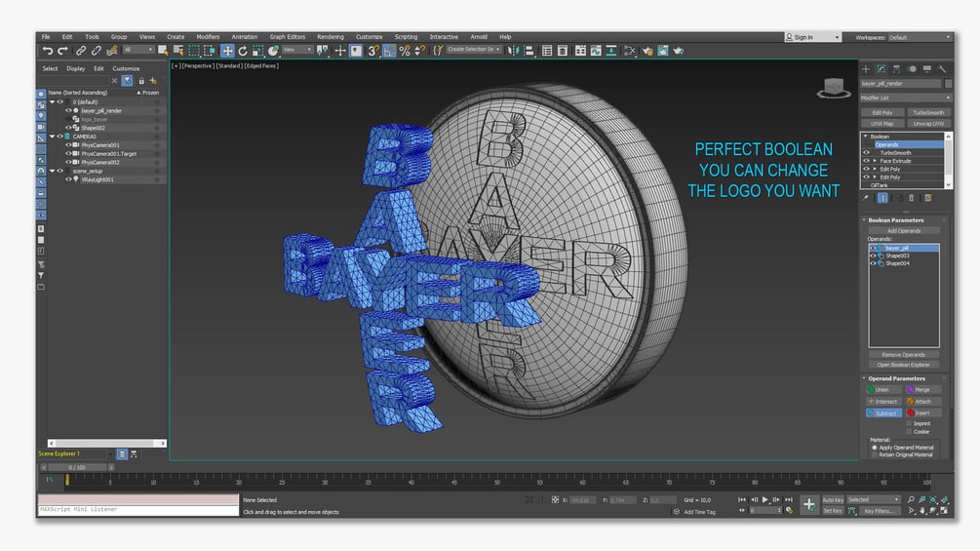Open Select by Name dialog icon
980x551 pixels.
coord(178,51)
